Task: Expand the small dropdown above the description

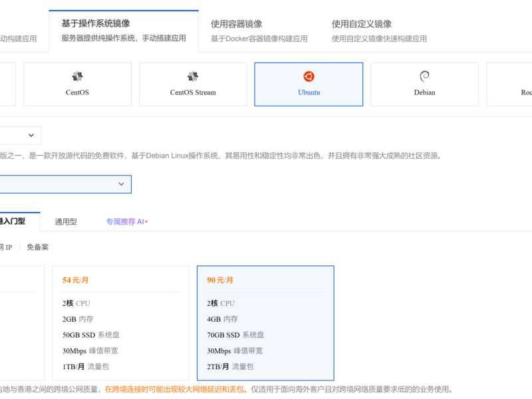Action: pos(21,136)
